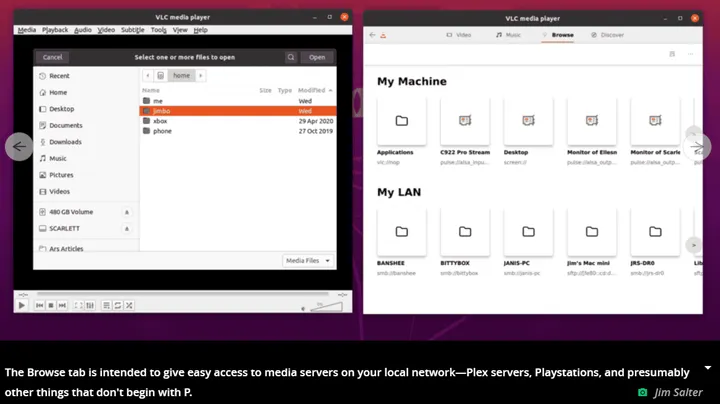Screen dimensions: 720x404
Task: Open the C922 Pro Stream device tile
Action: coord(465,121)
